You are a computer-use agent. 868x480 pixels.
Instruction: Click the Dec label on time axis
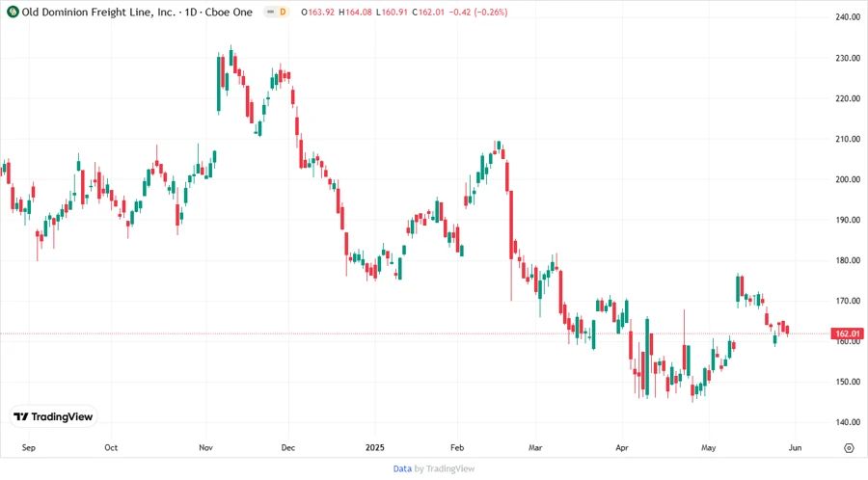[287, 447]
